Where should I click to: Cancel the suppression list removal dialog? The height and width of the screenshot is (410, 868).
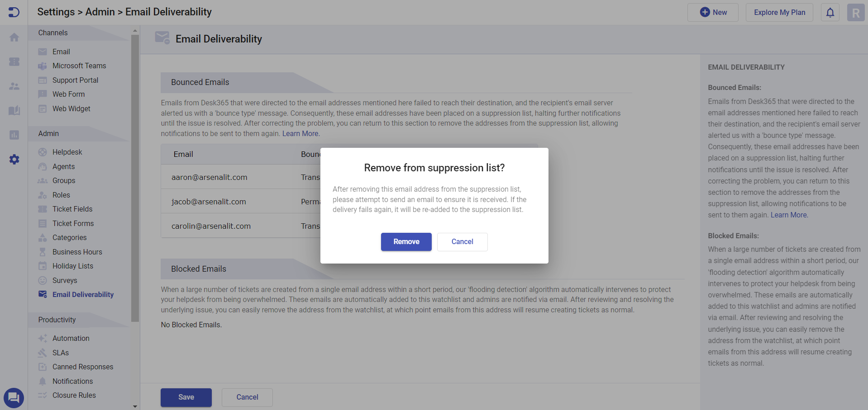462,242
